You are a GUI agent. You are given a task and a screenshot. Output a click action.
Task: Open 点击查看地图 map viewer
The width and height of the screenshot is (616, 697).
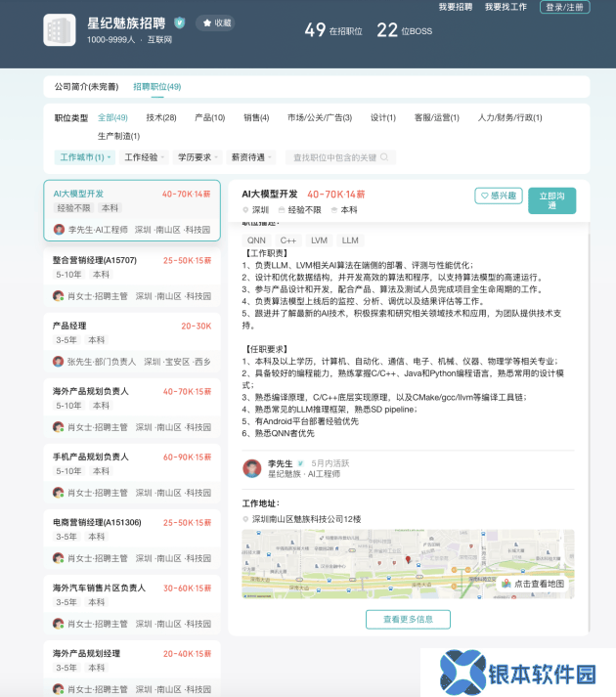533,584
